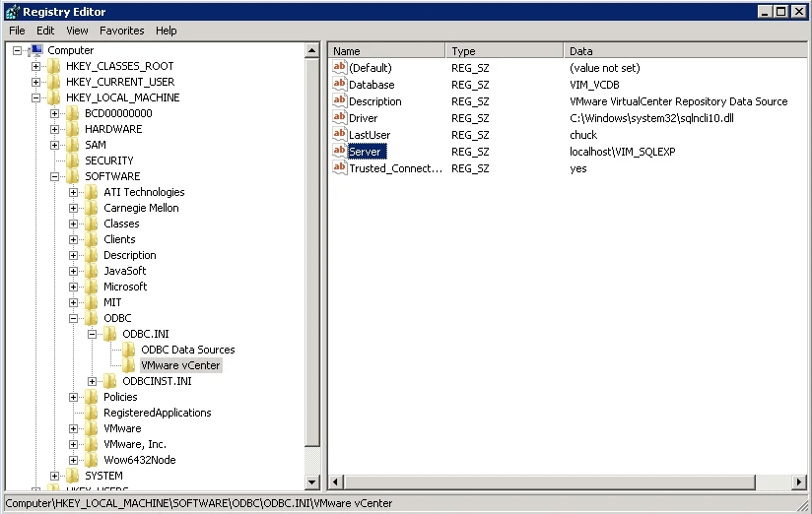Collapse the SOFTWARE node
Viewport: 812px width, 514px height.
click(x=54, y=176)
